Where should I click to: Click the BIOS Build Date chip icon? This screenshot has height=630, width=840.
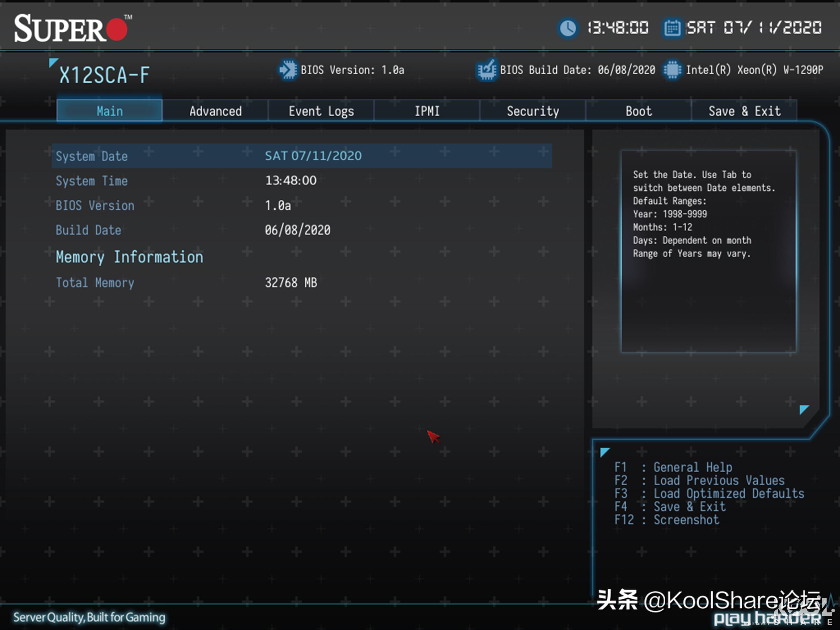[x=487, y=70]
